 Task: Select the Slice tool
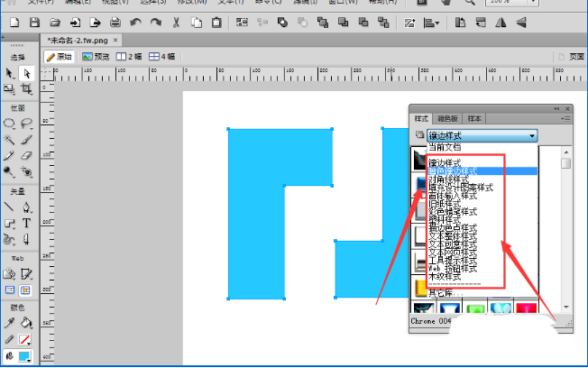click(x=26, y=274)
